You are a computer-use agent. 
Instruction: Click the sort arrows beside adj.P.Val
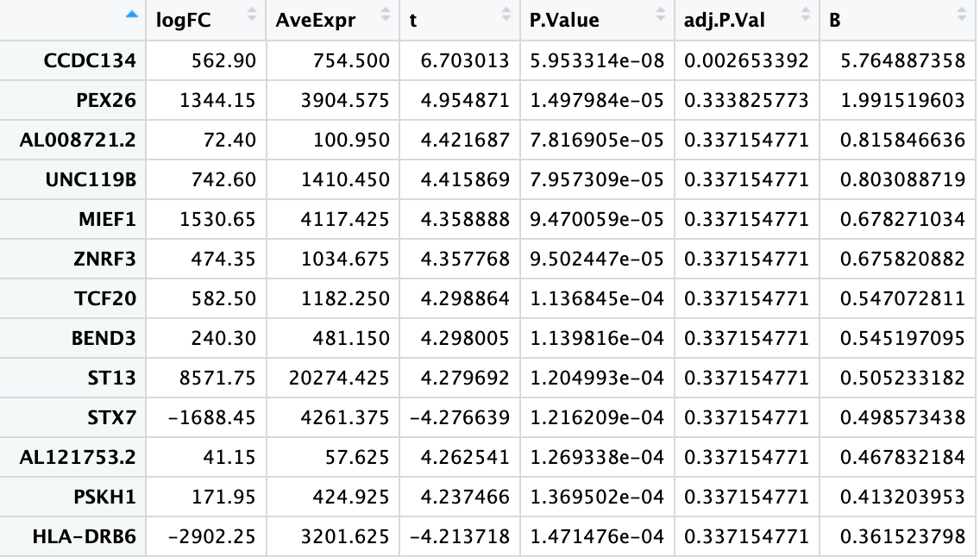pos(806,15)
